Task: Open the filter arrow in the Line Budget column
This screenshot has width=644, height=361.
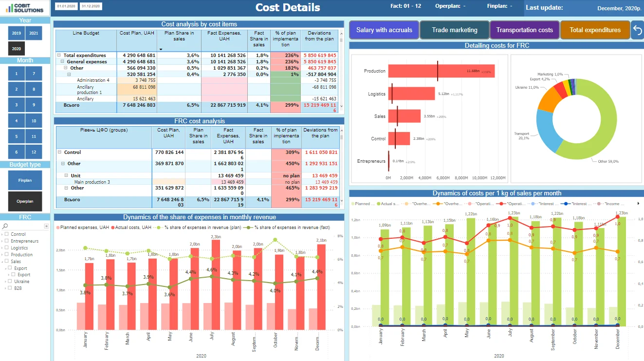Action: pos(160,49)
